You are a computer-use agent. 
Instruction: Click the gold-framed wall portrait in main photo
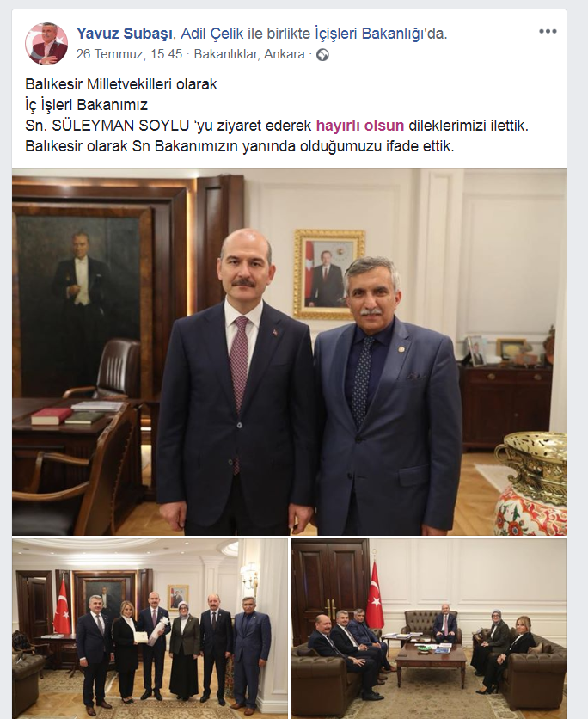coord(329,274)
